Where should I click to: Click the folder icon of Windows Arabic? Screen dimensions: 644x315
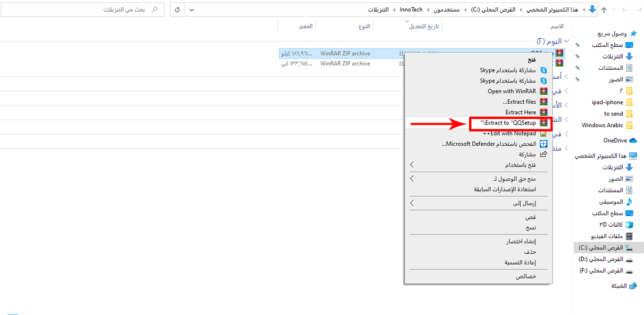click(629, 125)
